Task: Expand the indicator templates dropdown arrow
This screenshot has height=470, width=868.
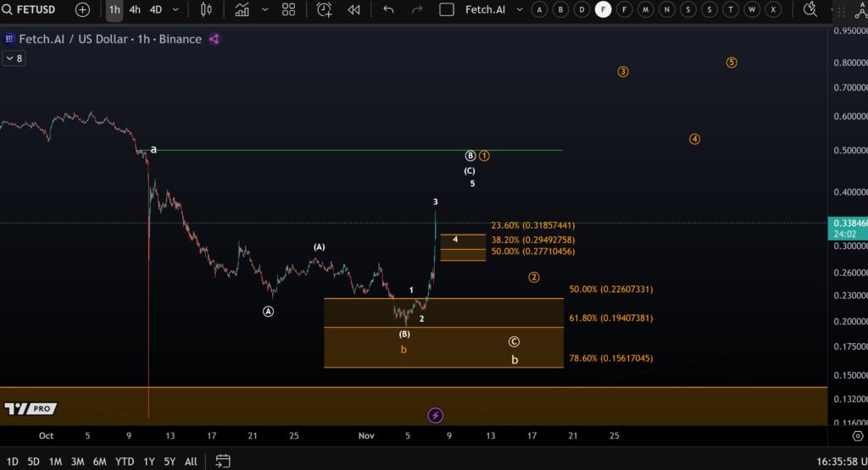Action: [264, 9]
